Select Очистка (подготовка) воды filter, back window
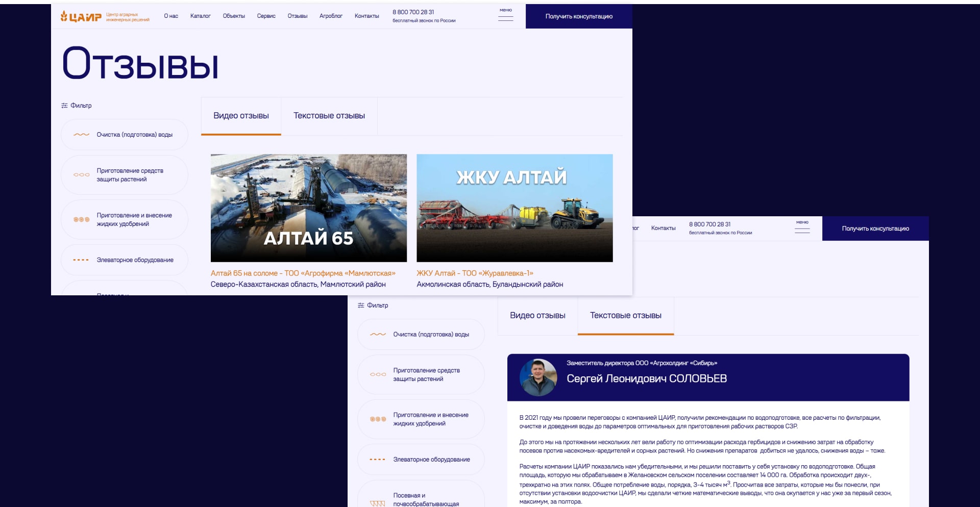Image resolution: width=980 pixels, height=507 pixels. [421, 335]
